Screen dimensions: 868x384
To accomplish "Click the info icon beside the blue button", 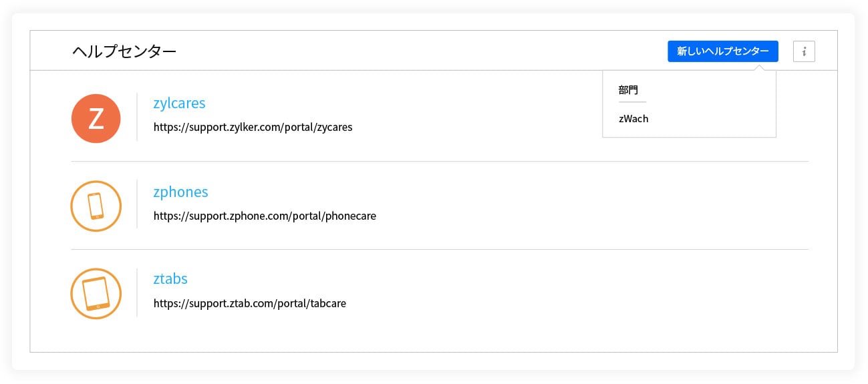I will (x=804, y=51).
